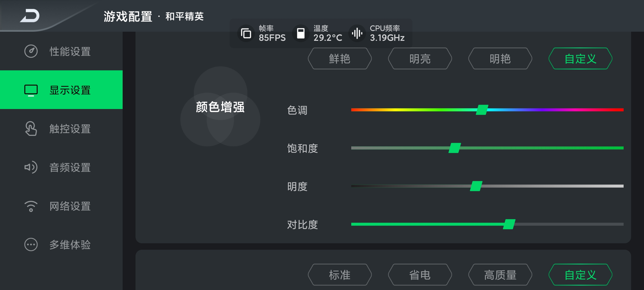The image size is (644, 290).
Task: Tap the back logo icon top-left
Action: click(30, 16)
